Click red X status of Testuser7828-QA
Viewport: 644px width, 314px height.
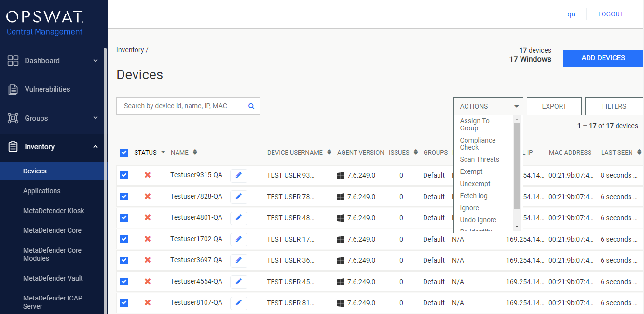click(148, 197)
